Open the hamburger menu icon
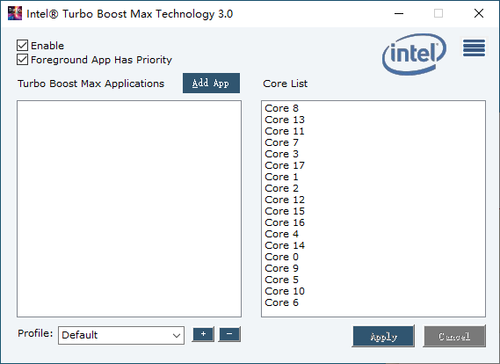This screenshot has width=500, height=364. pyautogui.click(x=474, y=48)
